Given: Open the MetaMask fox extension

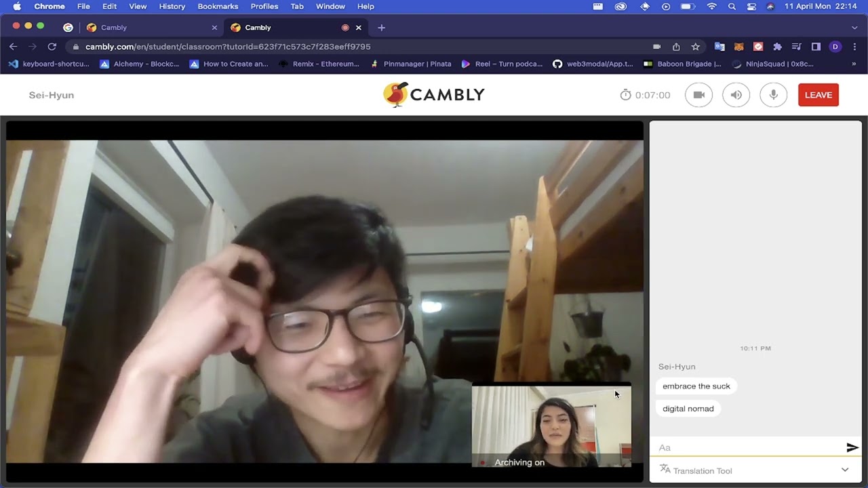Looking at the screenshot, I should point(739,47).
